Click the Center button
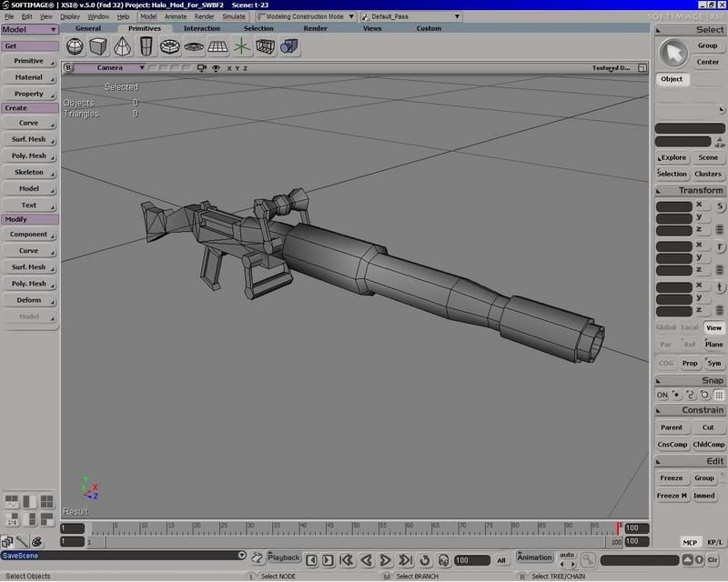Viewport: 728px width, 582px height. click(707, 62)
